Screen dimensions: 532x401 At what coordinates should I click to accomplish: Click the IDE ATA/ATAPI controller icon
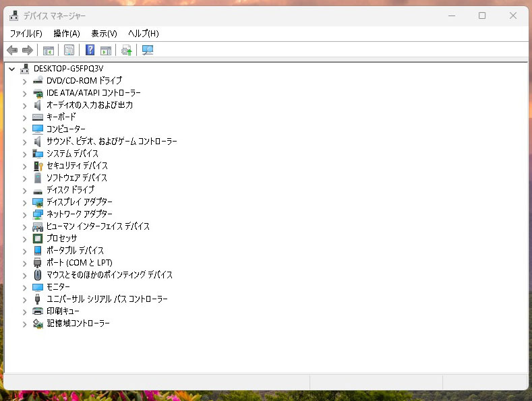38,93
